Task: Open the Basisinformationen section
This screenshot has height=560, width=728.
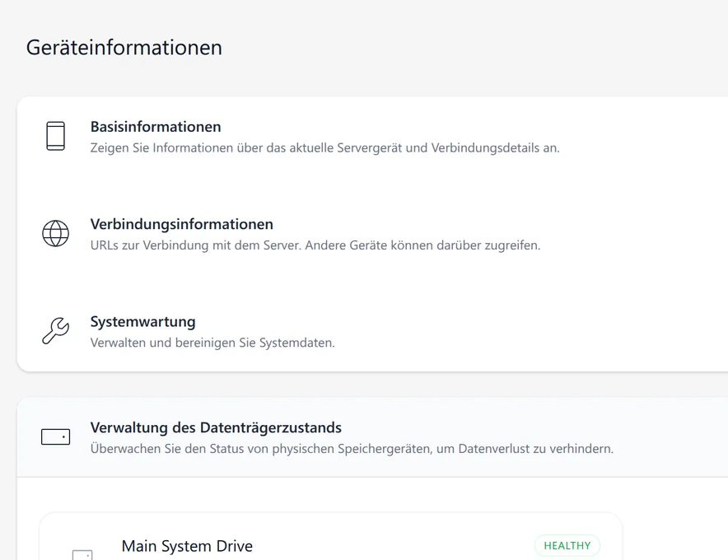Action: point(372,137)
